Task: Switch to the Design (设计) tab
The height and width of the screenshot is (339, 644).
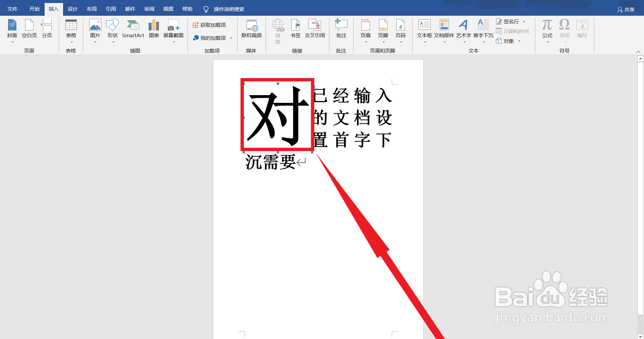Action: click(72, 9)
